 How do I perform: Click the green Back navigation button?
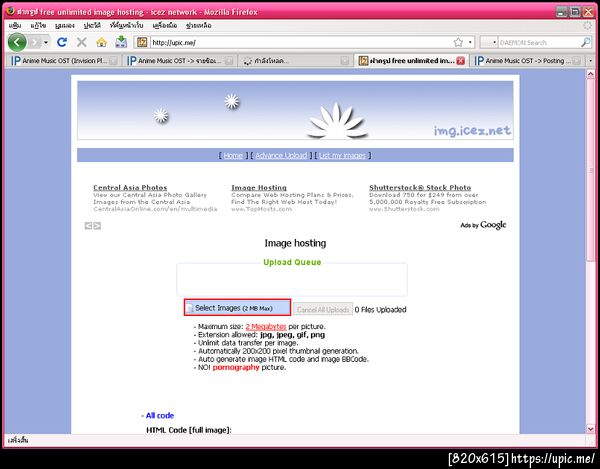coord(17,42)
